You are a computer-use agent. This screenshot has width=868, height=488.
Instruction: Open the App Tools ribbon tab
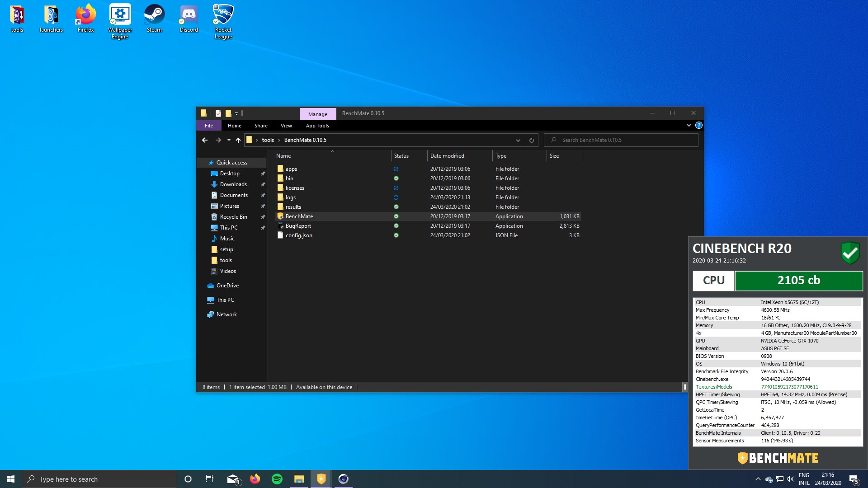[317, 126]
